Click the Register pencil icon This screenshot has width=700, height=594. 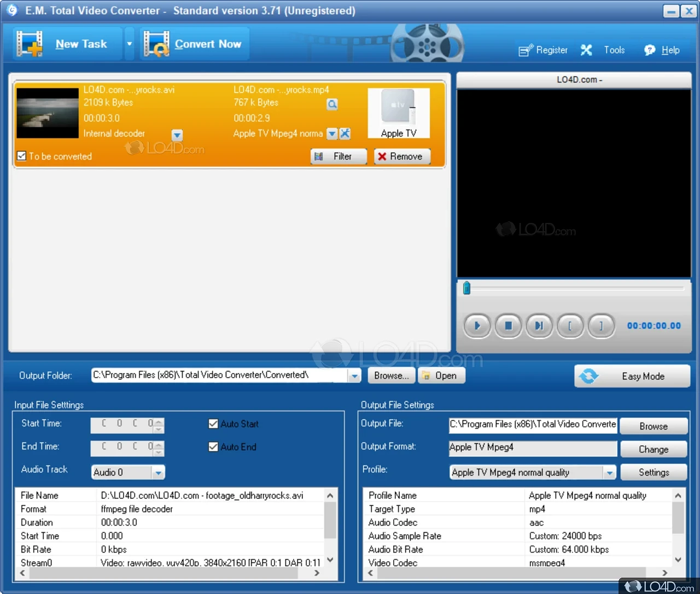[x=526, y=50]
